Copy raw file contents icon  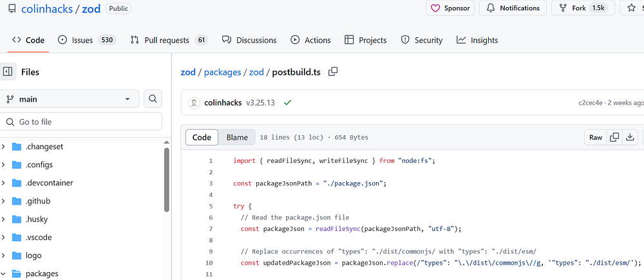(x=614, y=137)
